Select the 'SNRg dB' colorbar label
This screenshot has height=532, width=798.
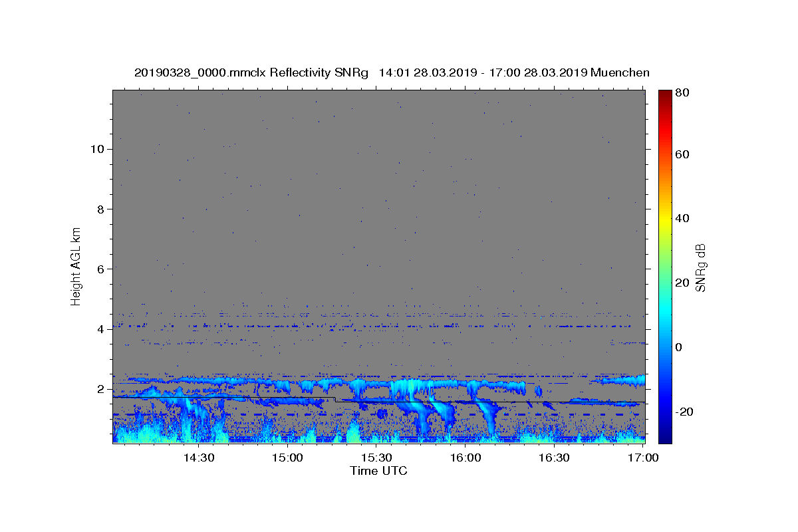pos(700,267)
